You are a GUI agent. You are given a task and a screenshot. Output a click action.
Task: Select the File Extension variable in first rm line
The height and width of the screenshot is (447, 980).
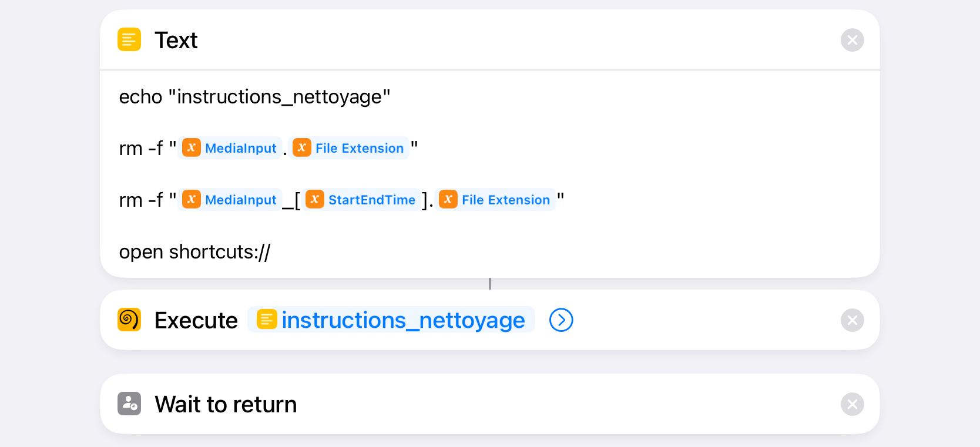tap(359, 148)
